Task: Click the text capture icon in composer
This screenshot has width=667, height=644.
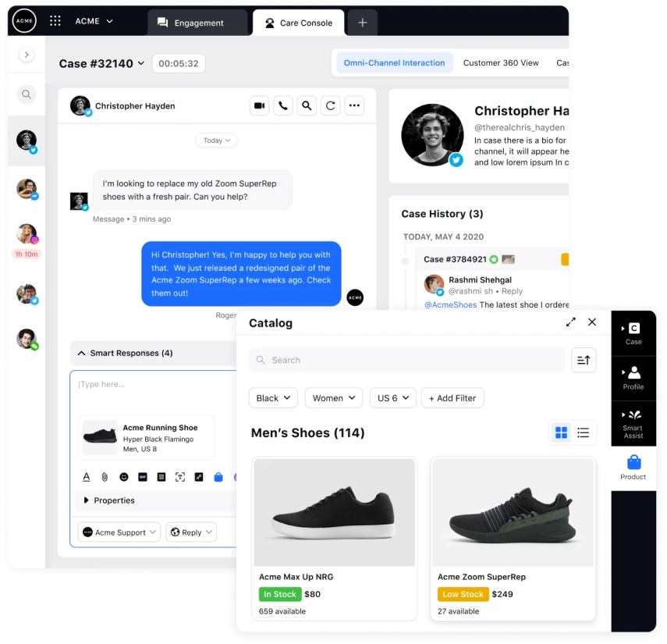Action: tap(180, 477)
